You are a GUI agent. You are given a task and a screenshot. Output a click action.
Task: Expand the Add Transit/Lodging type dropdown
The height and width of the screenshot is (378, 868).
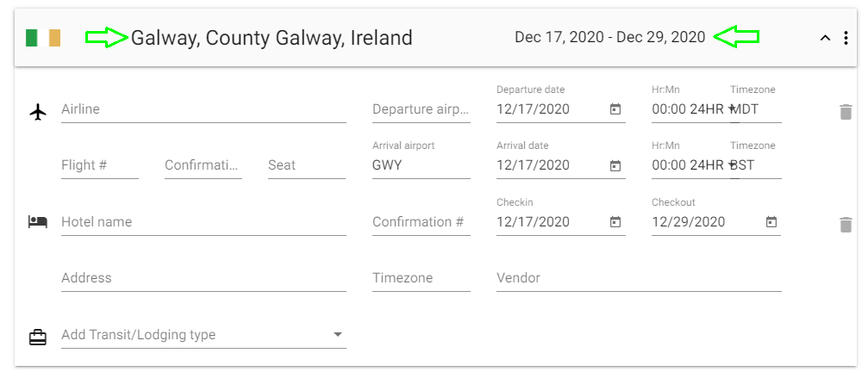[x=338, y=335]
